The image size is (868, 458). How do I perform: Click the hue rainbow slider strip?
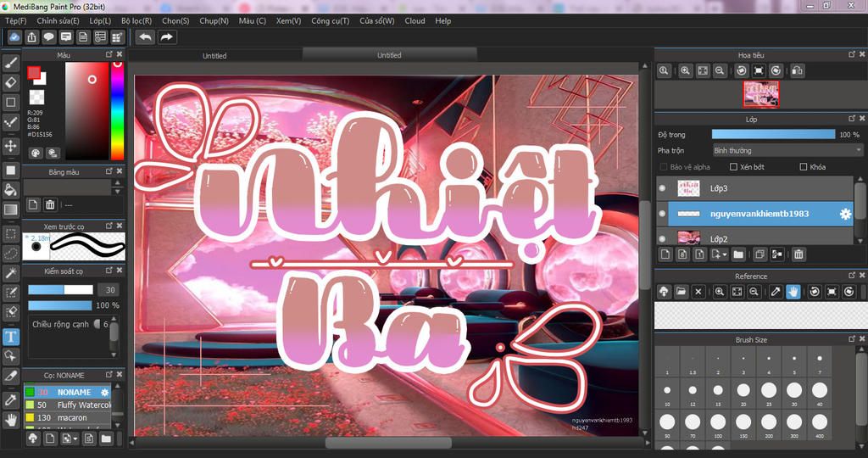click(117, 111)
